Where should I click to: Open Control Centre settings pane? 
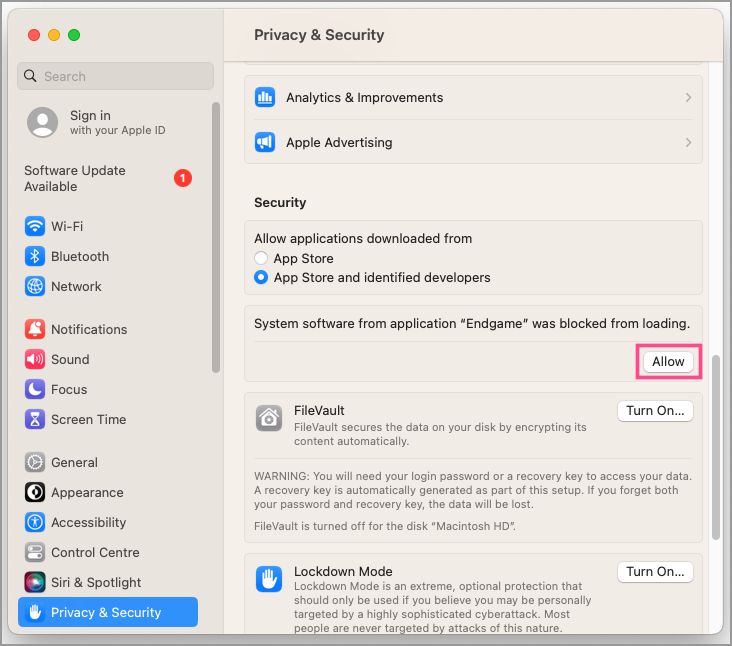coord(95,552)
